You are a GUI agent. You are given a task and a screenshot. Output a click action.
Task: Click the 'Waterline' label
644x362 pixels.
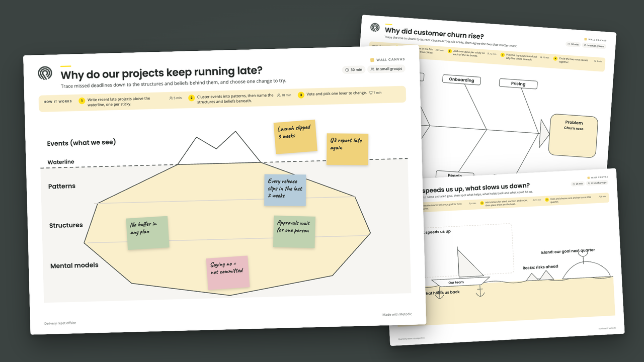coord(61,162)
